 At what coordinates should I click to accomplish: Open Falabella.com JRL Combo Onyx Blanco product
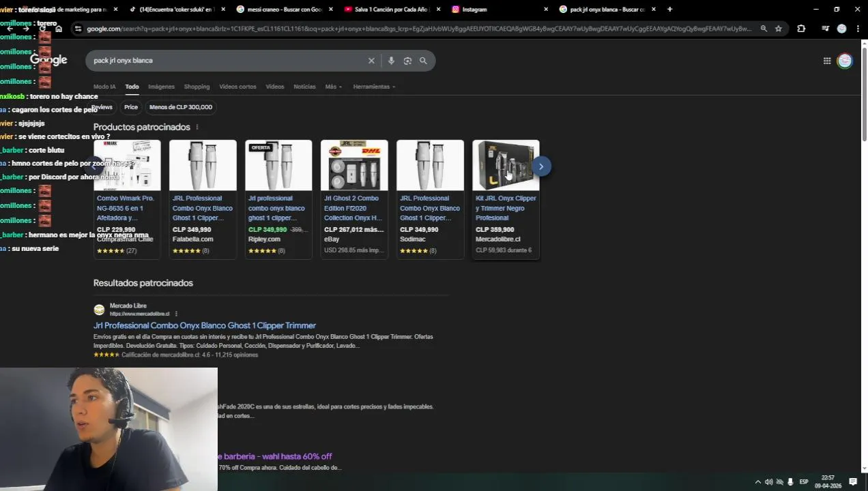(x=203, y=208)
